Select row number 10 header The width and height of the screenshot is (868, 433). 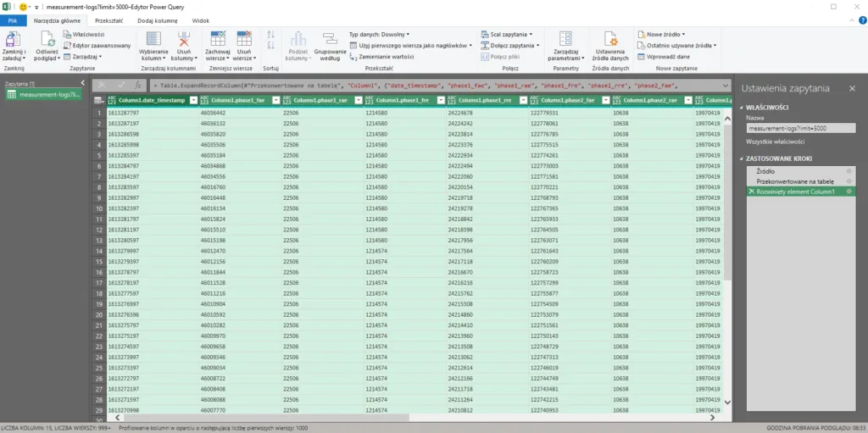[x=98, y=208]
